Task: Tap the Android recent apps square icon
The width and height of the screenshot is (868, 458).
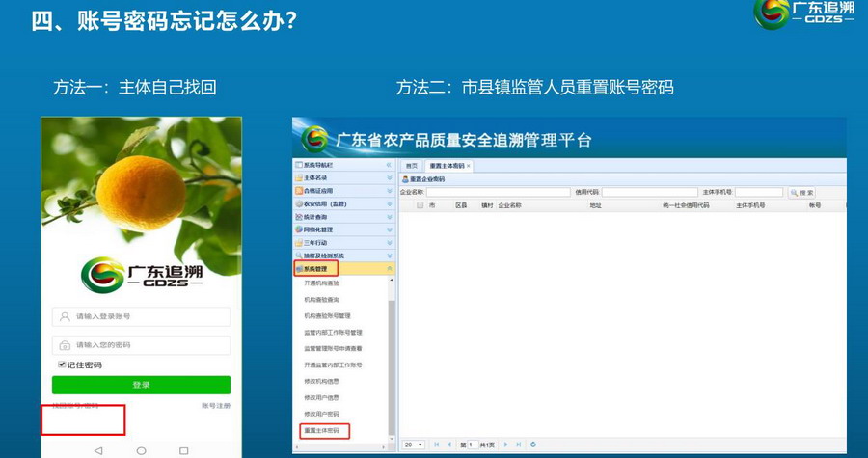Action: click(184, 450)
